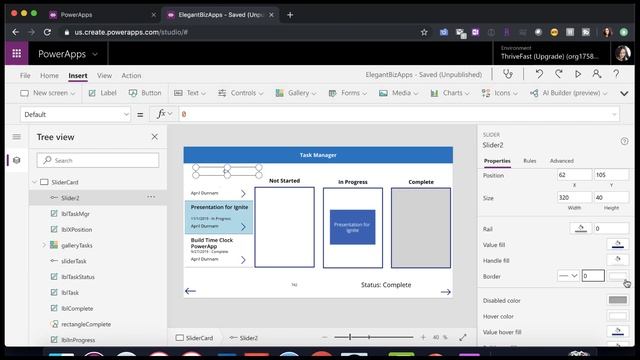The height and width of the screenshot is (360, 640).
Task: Bookmark the page with star icon
Action: tap(424, 32)
